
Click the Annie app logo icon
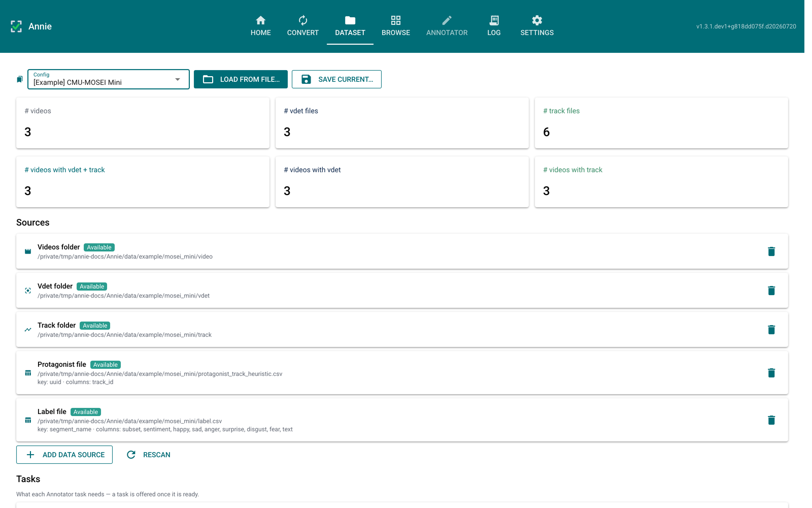(x=16, y=26)
